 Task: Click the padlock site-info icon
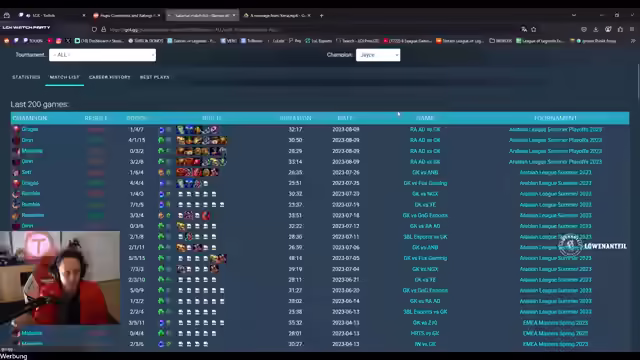(104, 29)
